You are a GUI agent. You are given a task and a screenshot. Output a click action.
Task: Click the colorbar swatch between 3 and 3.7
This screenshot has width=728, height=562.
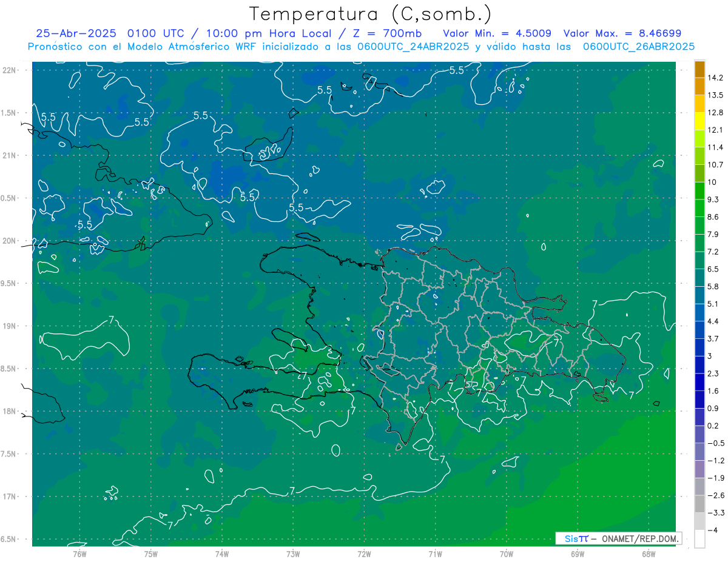pyautogui.click(x=699, y=347)
